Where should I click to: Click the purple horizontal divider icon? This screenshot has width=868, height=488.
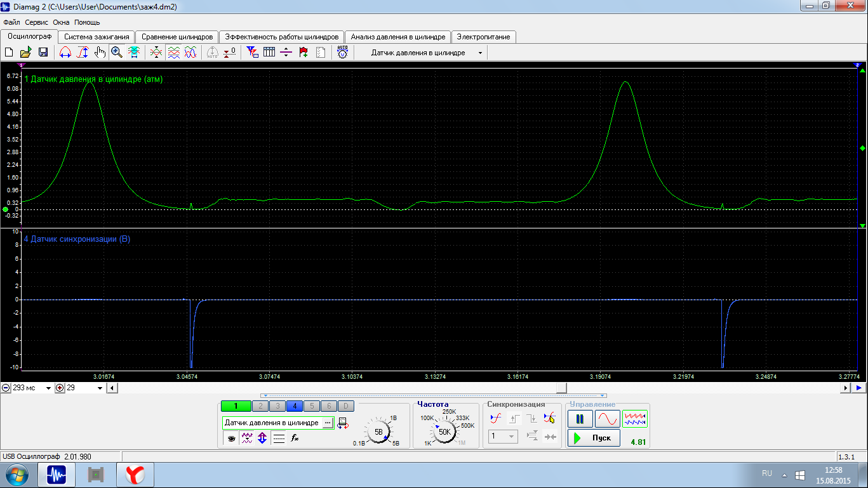[x=286, y=53]
